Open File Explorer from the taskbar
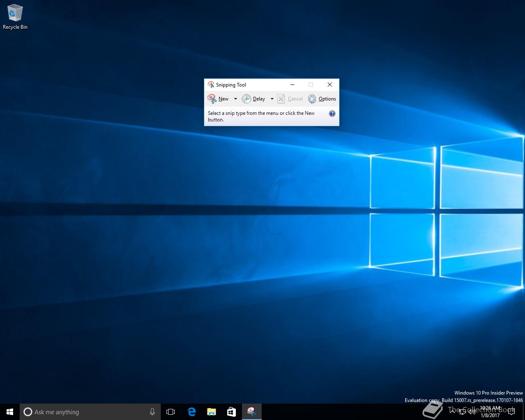525x420 pixels. pyautogui.click(x=211, y=412)
